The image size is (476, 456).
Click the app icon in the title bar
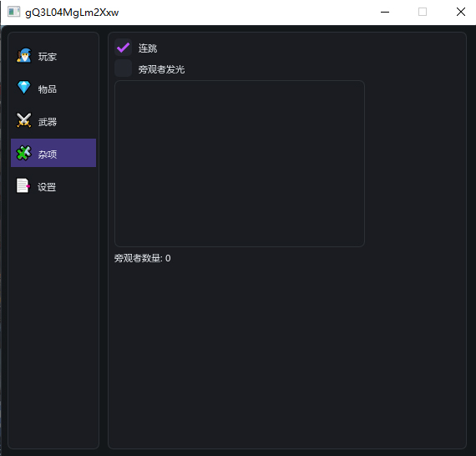(13, 13)
